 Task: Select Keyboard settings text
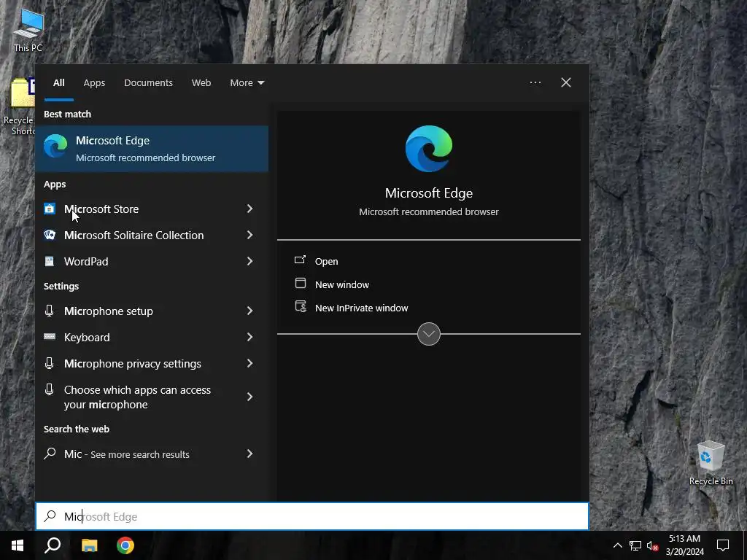pos(87,337)
